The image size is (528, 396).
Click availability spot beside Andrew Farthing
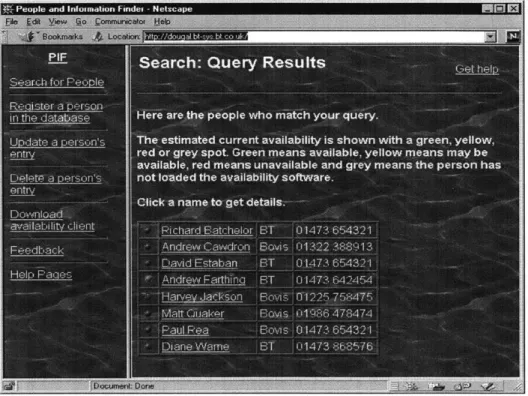tap(147, 279)
